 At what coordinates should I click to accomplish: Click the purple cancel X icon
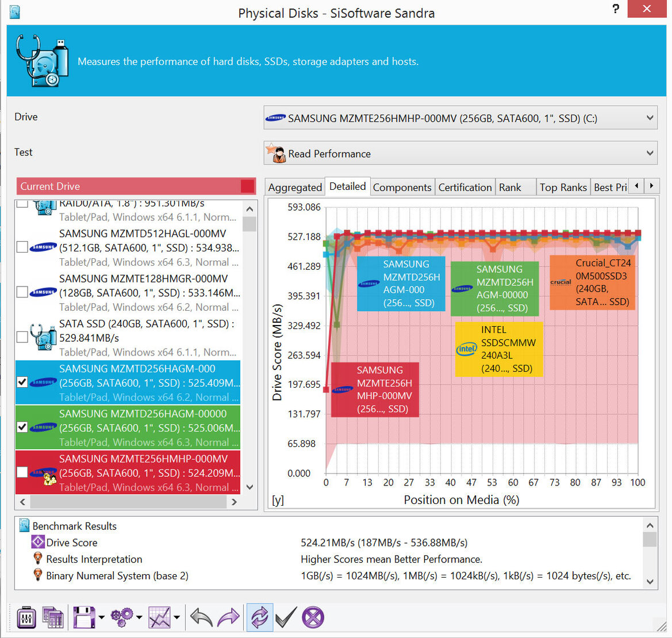[313, 617]
